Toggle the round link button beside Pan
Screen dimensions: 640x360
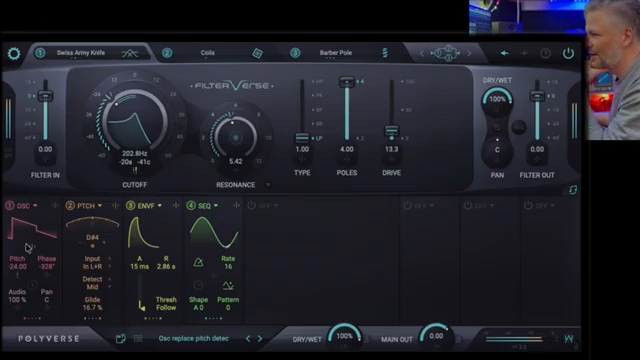coord(519,127)
